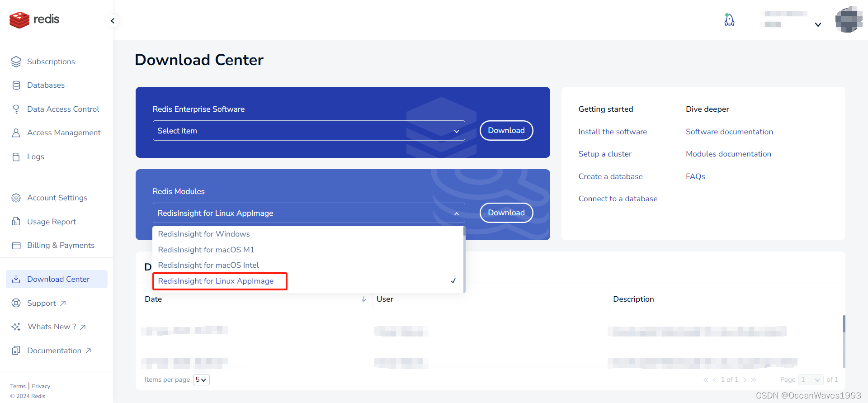Click the Databases cylinder icon

16,85
